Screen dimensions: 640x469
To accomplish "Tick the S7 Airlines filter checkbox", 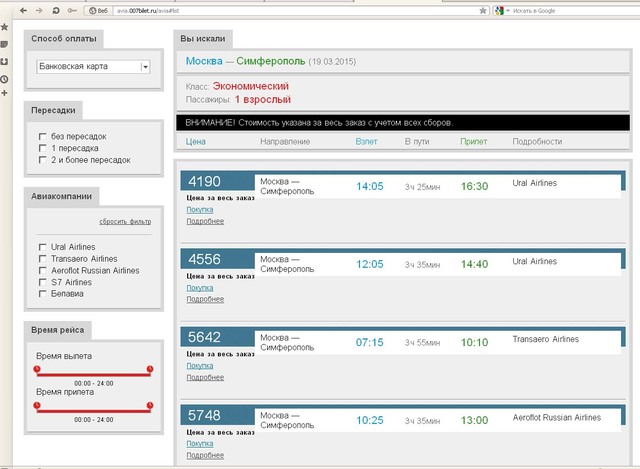I will point(42,282).
